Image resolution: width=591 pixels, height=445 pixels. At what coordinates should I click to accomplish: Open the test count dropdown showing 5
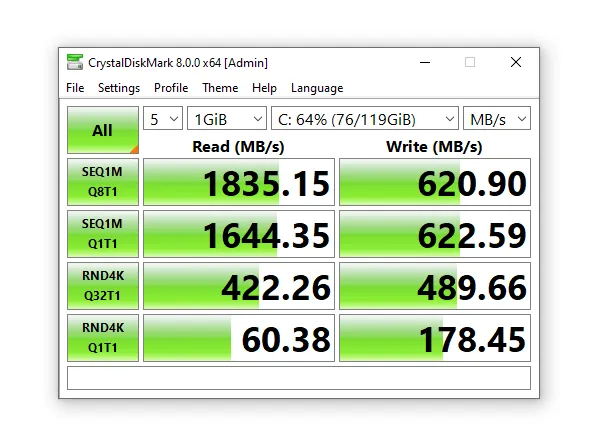pyautogui.click(x=163, y=119)
